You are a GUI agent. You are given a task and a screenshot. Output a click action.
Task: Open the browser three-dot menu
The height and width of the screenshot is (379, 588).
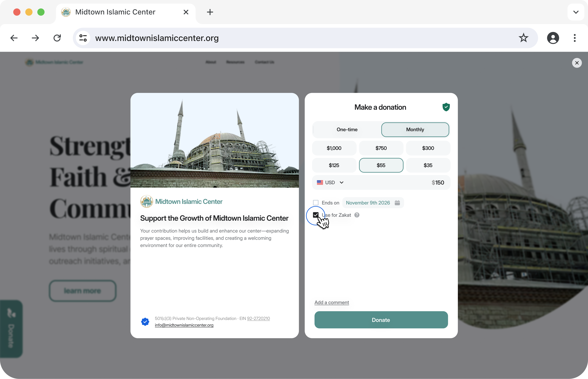574,38
